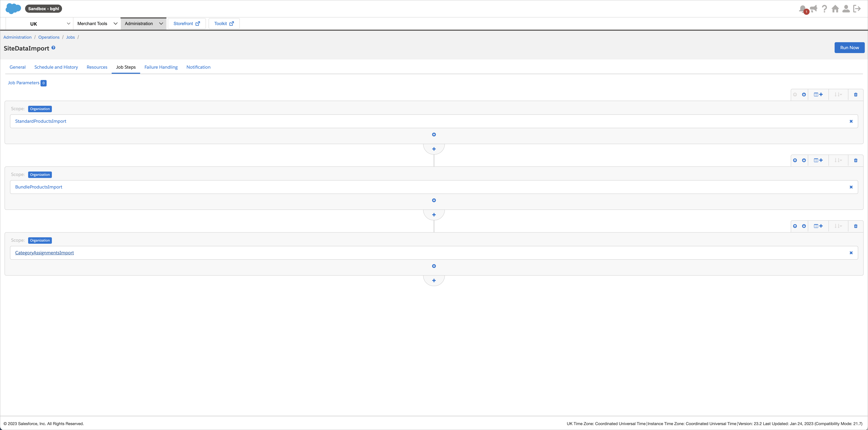Screen dimensions: 868x430
Task: Add step below StandardProductsImport inside its flow
Action: (434, 134)
